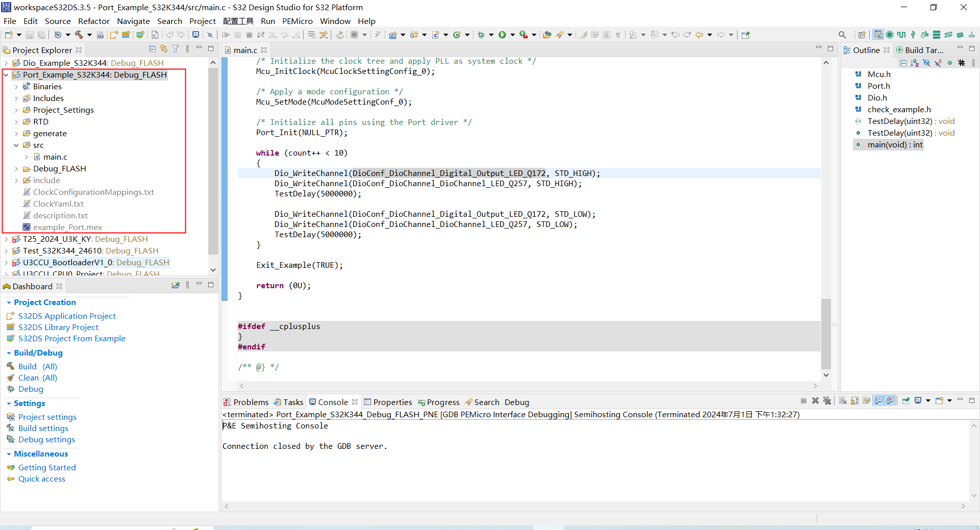Toggle Link with Editor in Project Explorer
980x530 pixels.
click(164, 48)
